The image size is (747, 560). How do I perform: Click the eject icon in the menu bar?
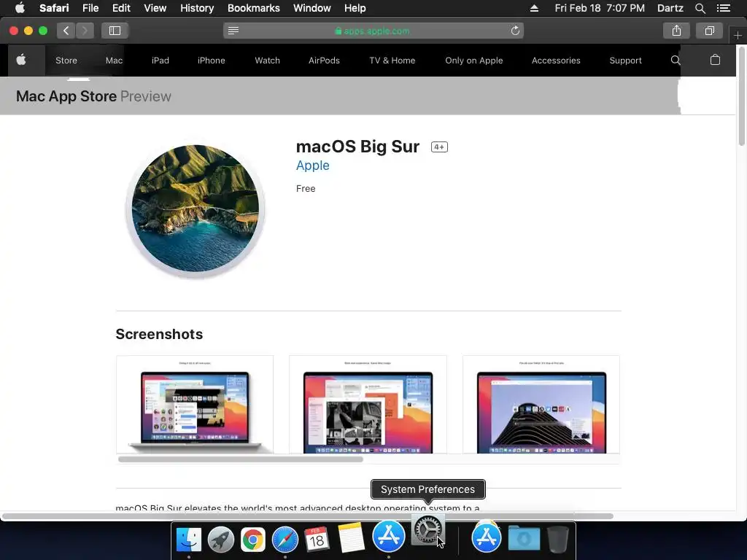[x=534, y=8]
